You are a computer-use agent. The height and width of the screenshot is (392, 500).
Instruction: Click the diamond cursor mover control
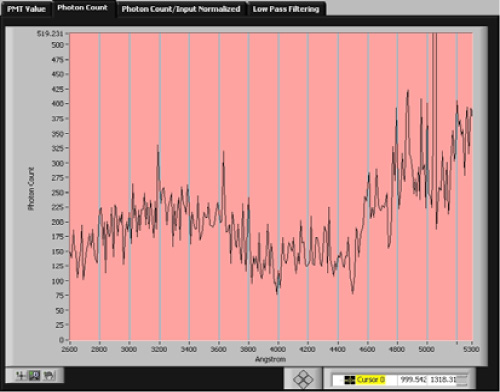(x=303, y=379)
